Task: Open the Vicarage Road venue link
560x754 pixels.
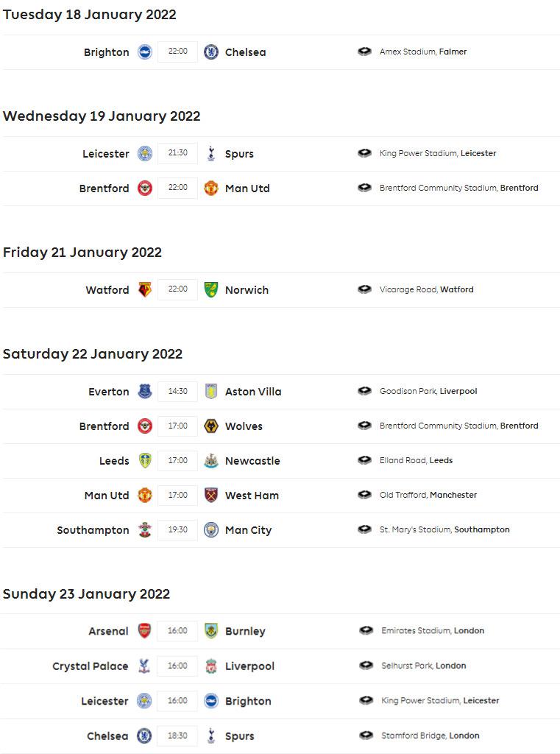Action: [426, 289]
